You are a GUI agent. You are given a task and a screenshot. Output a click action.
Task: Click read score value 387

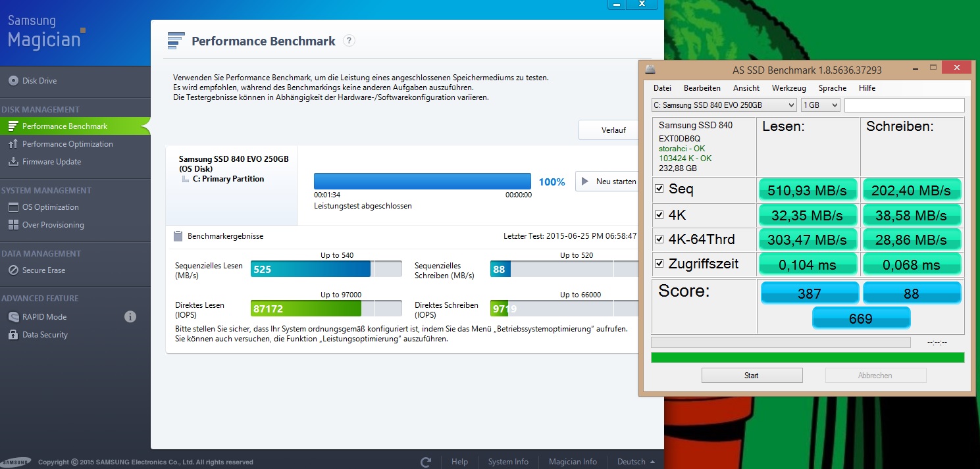[810, 294]
